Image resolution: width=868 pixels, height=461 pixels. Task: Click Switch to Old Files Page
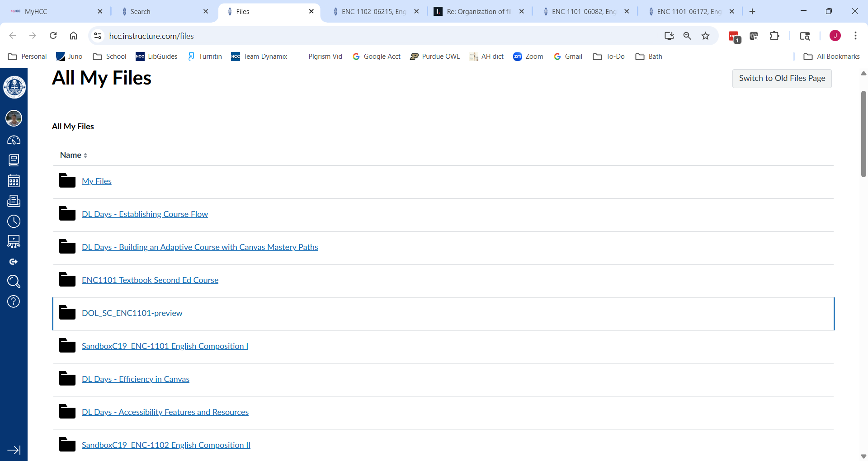coord(782,78)
